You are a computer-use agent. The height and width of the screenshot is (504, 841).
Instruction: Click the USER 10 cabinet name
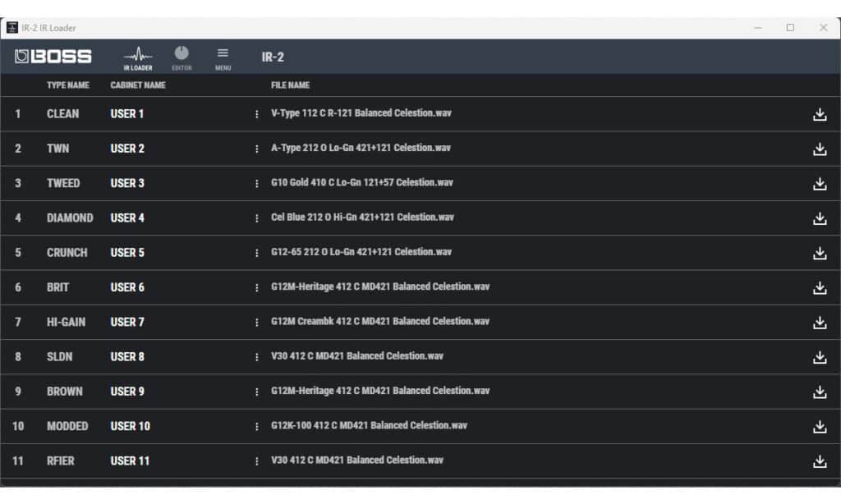point(131,426)
